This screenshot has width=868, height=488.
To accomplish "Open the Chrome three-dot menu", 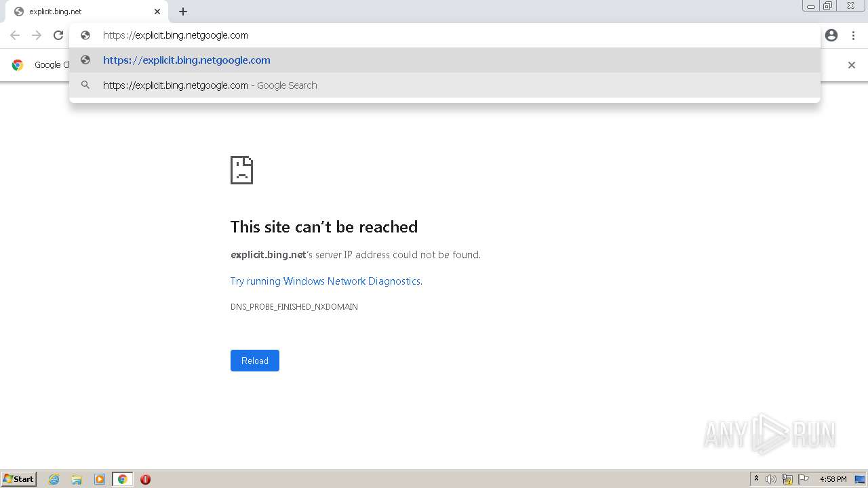I will tap(853, 35).
